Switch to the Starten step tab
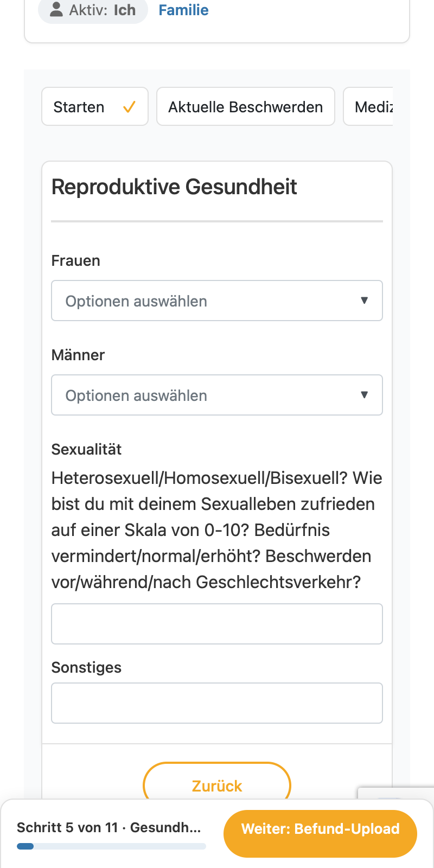 coord(95,106)
